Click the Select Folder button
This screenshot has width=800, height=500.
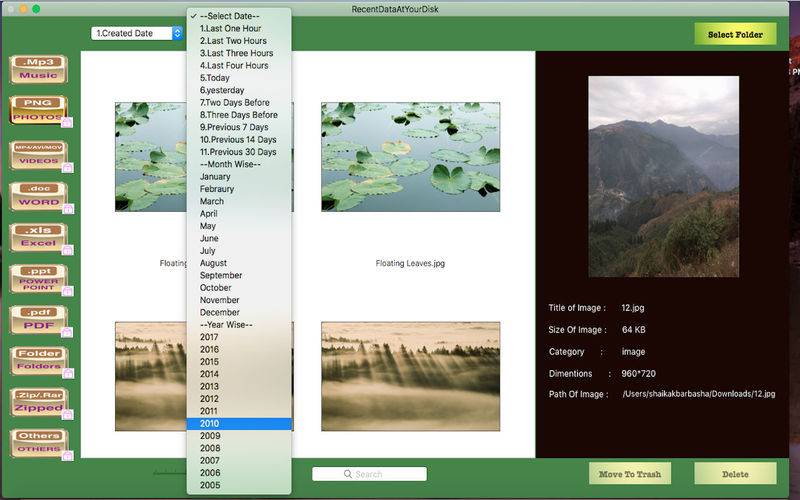point(735,35)
